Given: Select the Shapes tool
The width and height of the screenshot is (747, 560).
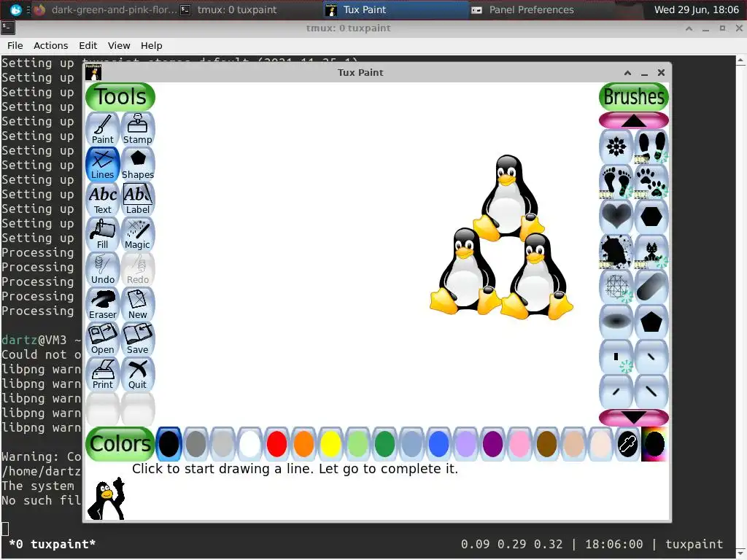Looking at the screenshot, I should [138, 164].
